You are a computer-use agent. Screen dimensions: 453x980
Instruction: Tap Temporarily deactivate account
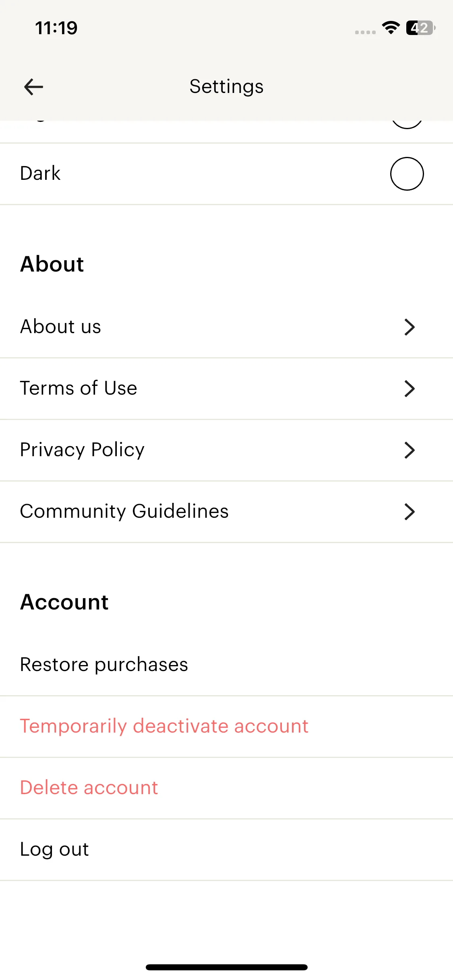pos(164,726)
